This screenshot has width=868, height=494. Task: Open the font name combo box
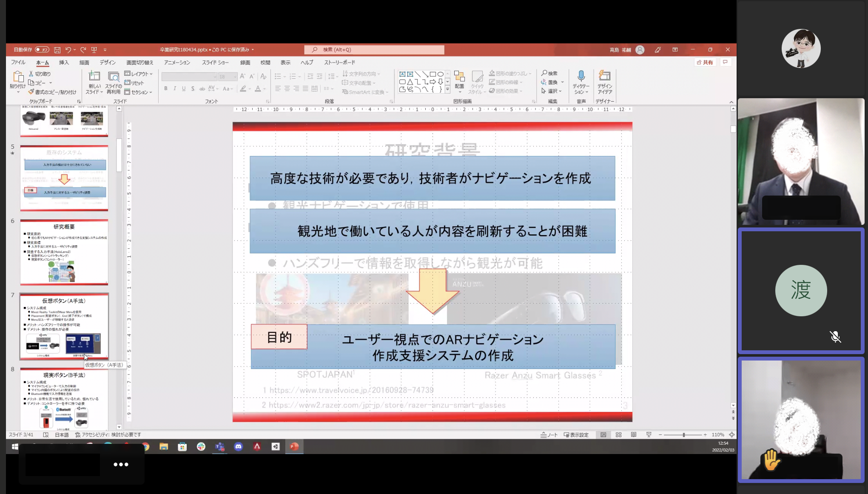tap(189, 77)
